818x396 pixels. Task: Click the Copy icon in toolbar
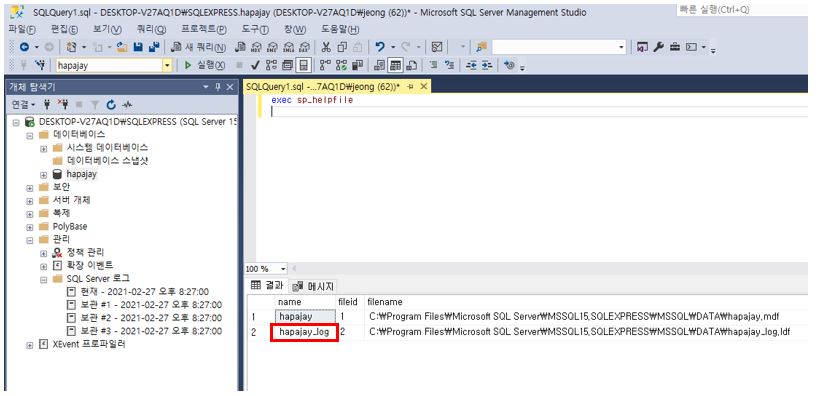click(x=342, y=47)
